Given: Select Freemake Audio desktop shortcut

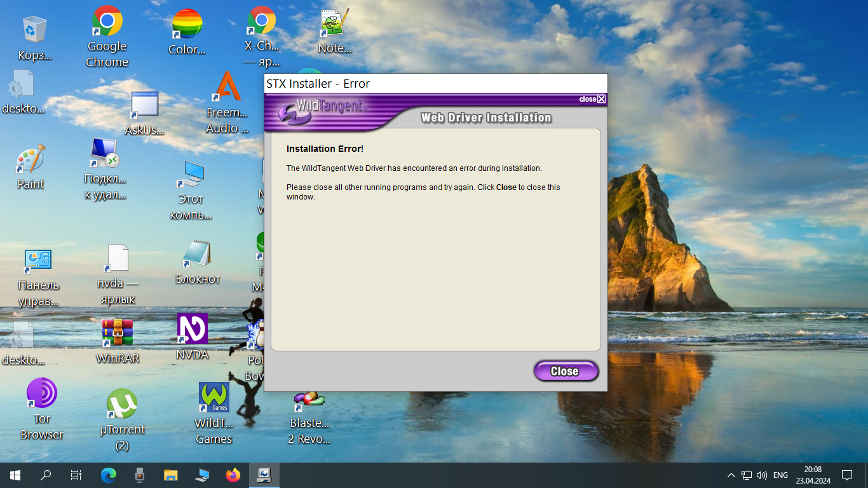Looking at the screenshot, I should pos(226,102).
